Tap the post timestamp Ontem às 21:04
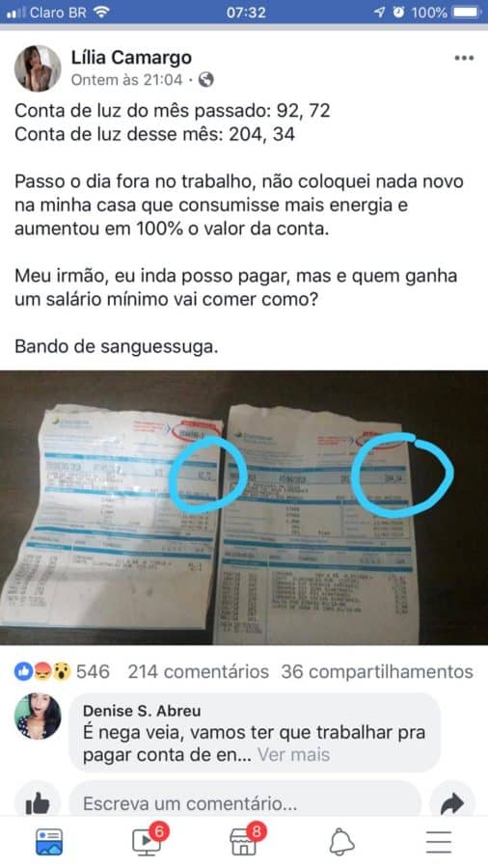This screenshot has height=868, width=488. click(x=126, y=80)
